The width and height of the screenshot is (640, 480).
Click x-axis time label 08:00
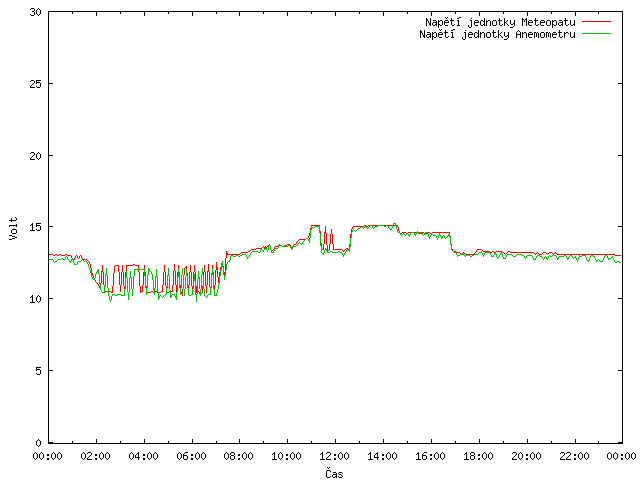pos(238,456)
